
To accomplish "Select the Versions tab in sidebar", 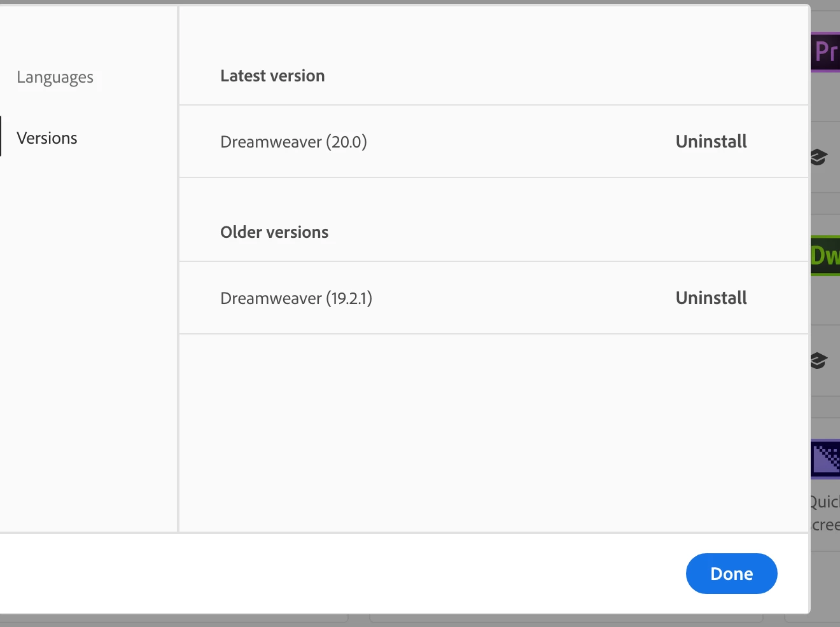I will click(x=47, y=138).
